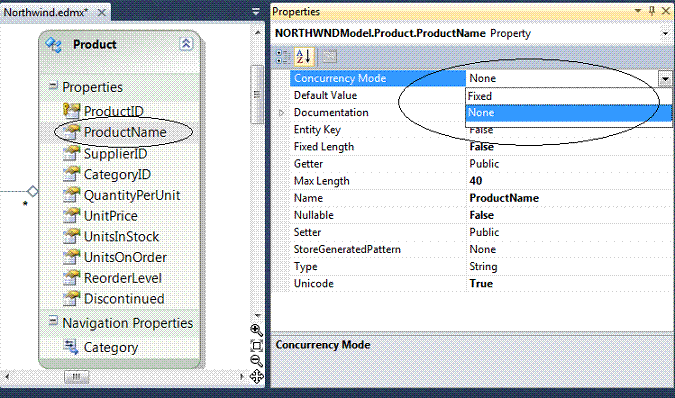Open the move/pan thumbnail viewer icon
Screen dimensions: 675x398
point(257,376)
